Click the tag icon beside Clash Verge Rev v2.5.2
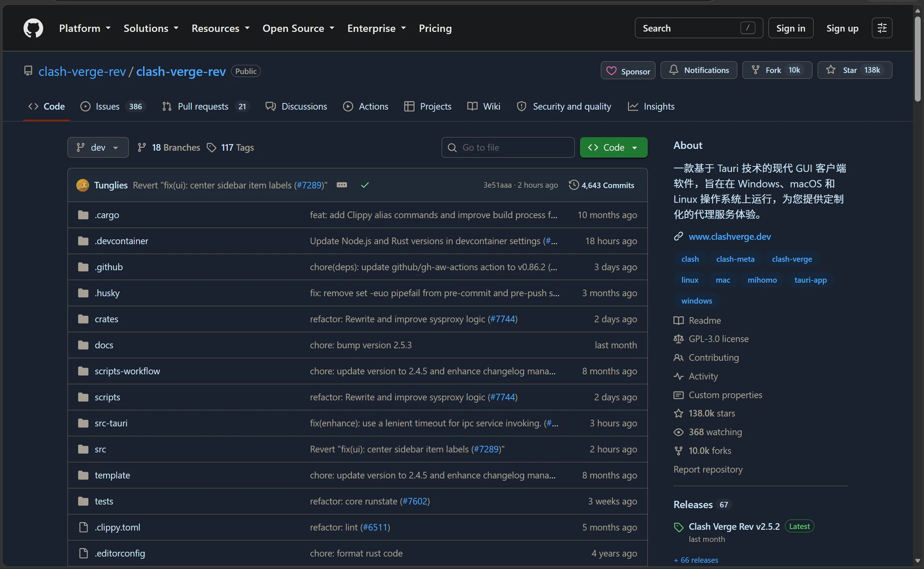This screenshot has width=924, height=569. (x=679, y=527)
